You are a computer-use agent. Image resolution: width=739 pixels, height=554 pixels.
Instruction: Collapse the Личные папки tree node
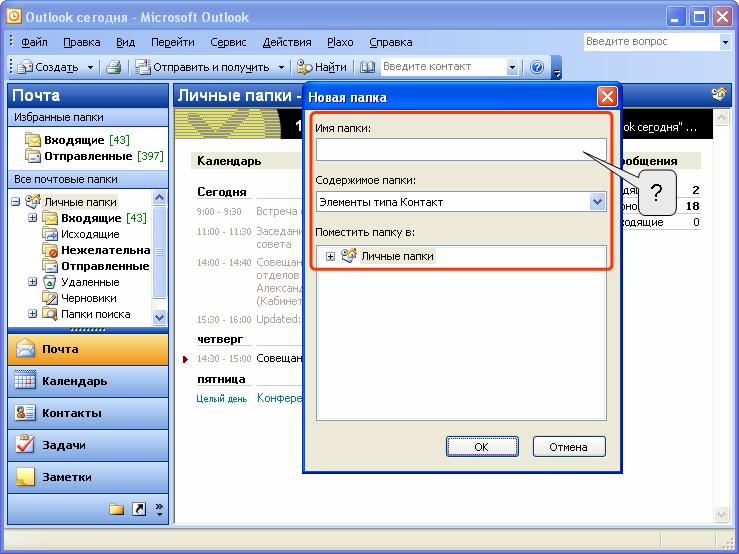16,202
